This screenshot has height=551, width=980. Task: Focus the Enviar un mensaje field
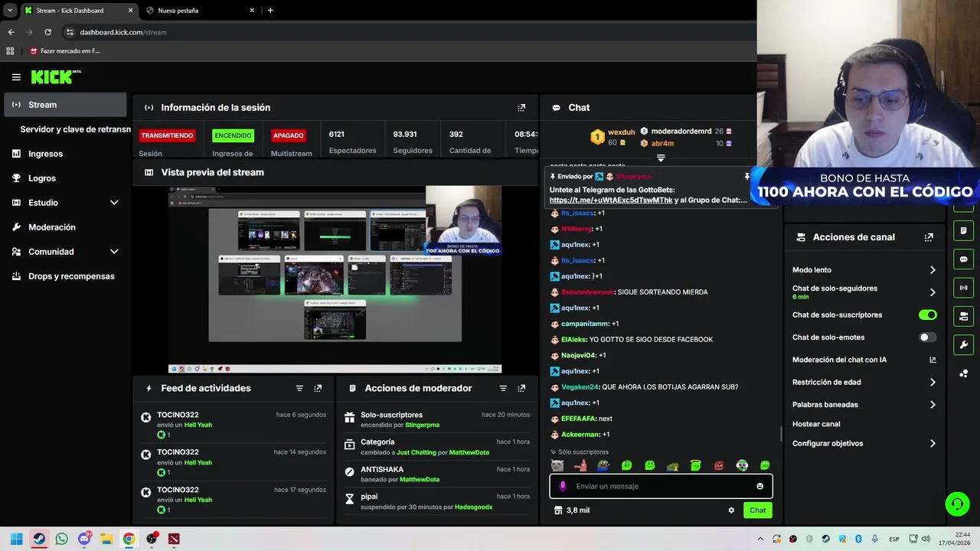click(x=661, y=486)
